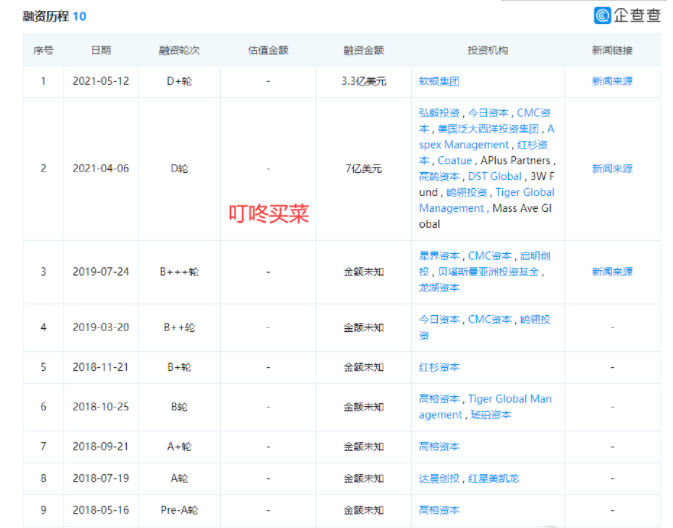Click the 新闻链接 column header
673x528 pixels.
612,50
